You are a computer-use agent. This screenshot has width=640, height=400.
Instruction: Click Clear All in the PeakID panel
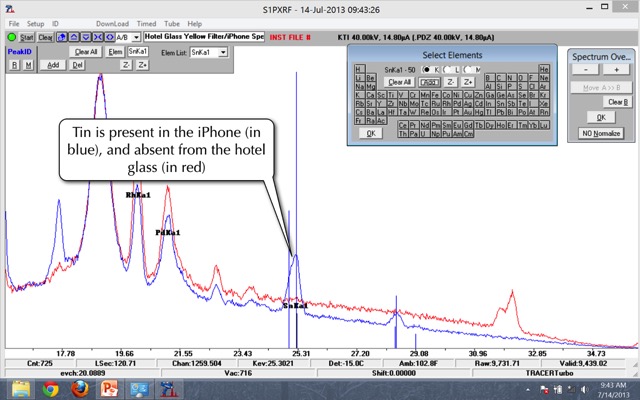86,52
